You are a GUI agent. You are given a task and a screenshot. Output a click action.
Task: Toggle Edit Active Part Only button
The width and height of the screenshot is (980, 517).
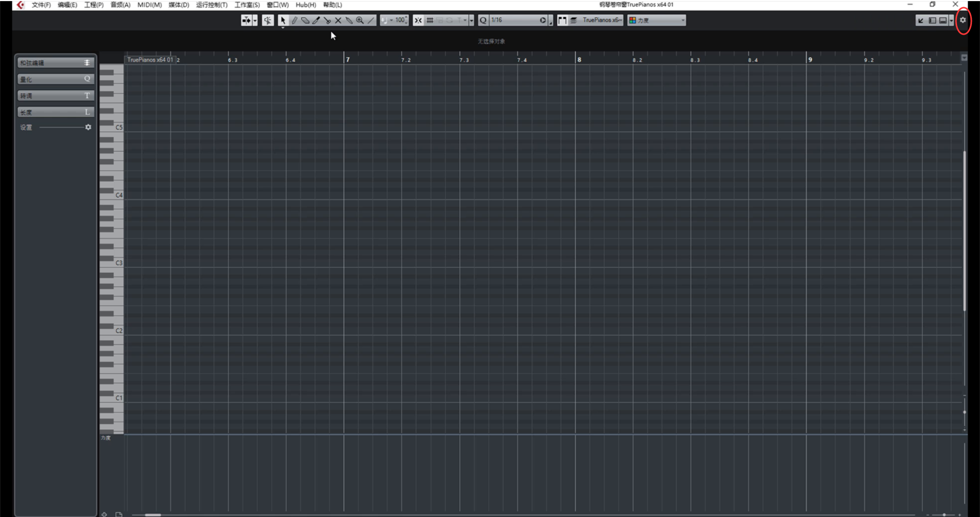point(574,20)
